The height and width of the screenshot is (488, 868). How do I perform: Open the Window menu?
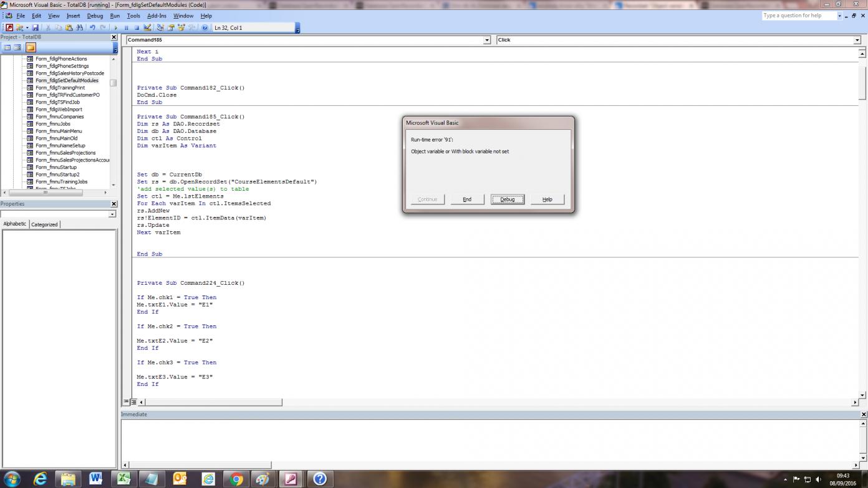pos(183,16)
